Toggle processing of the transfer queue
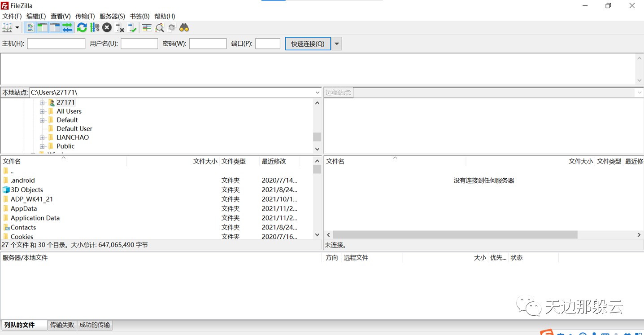The image size is (644, 335). (x=95, y=28)
